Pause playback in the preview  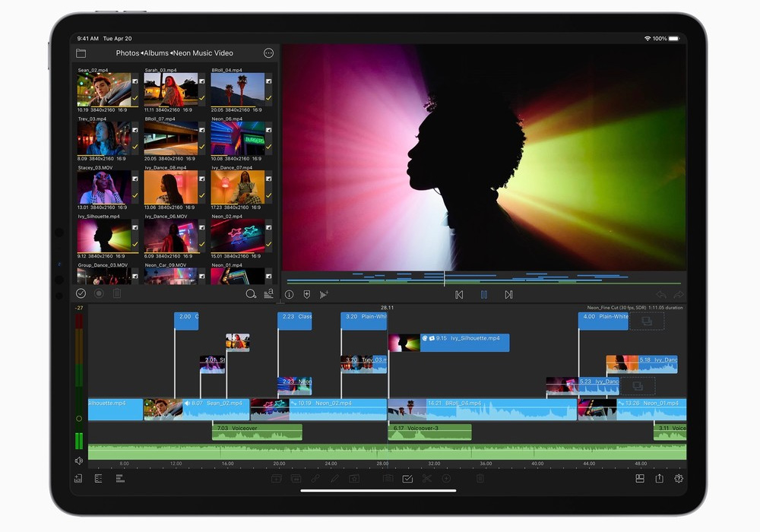pyautogui.click(x=483, y=295)
